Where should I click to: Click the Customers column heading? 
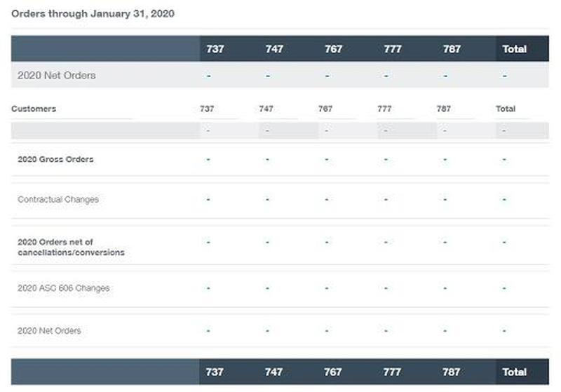click(x=34, y=109)
